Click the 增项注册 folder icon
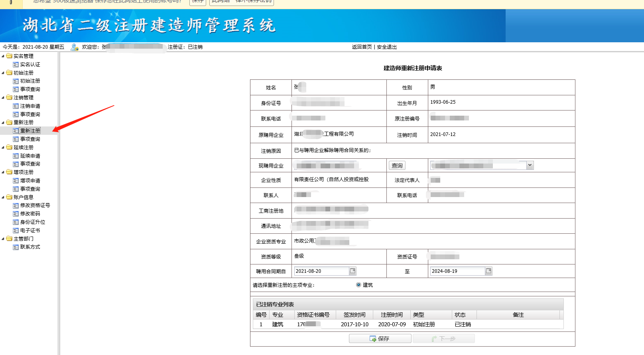This screenshot has height=355, width=644. pos(9,172)
